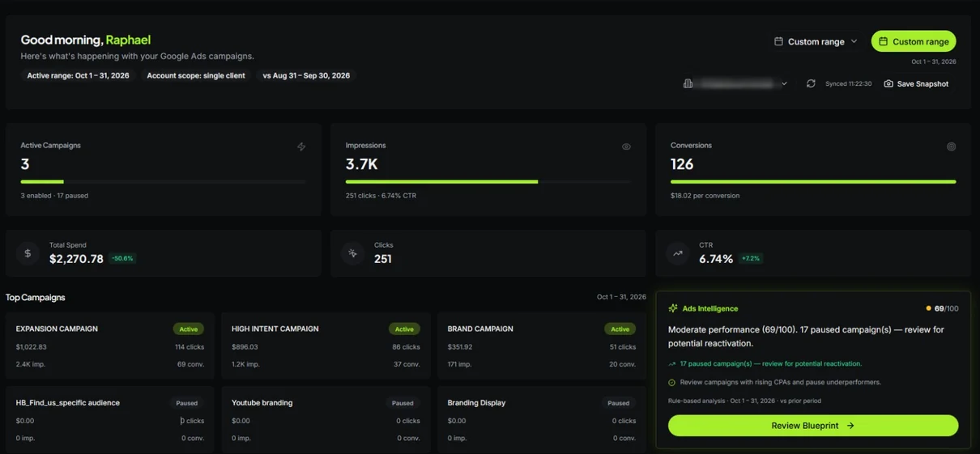Viewport: 980px width, 454px height.
Task: Click the Conversions progress bar
Action: coord(813,182)
